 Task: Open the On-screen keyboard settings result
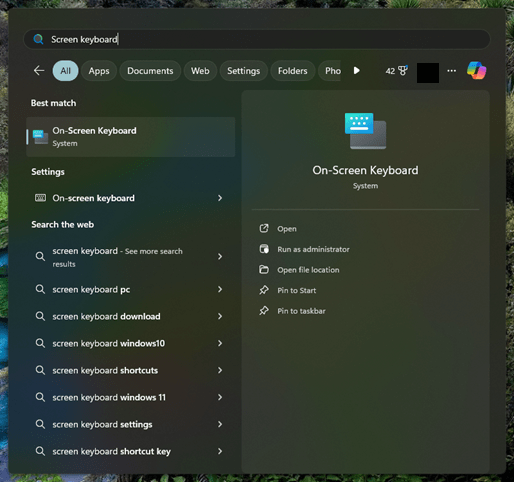tap(131, 198)
